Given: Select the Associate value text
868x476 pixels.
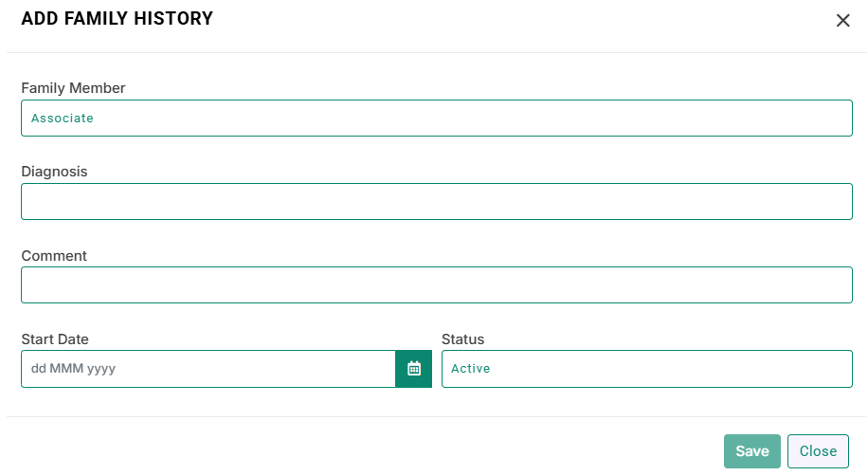Looking at the screenshot, I should [62, 118].
